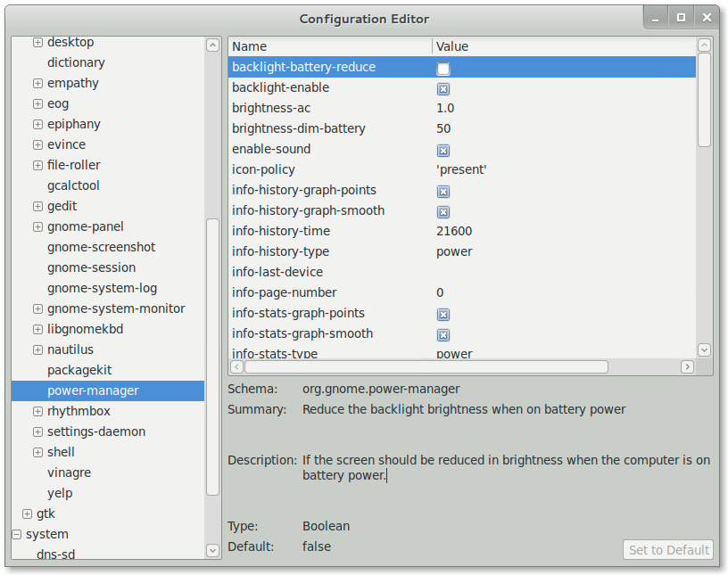Viewport: 728px width, 575px height.
Task: Click the brightness-dim-battery value 50
Action: 443,128
